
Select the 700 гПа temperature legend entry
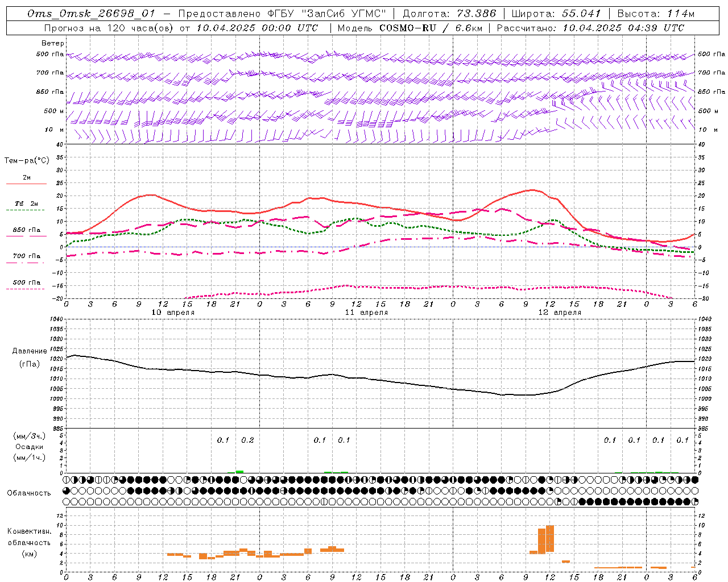(x=26, y=256)
